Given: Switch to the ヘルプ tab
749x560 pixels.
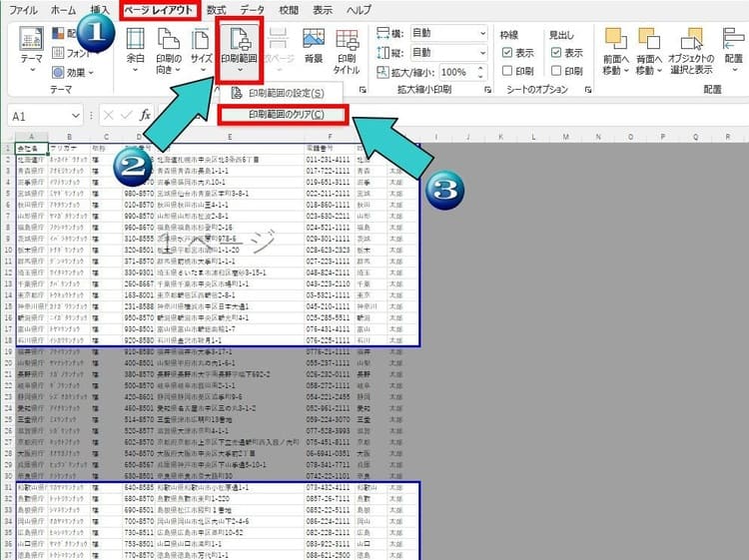Looking at the screenshot, I should (359, 10).
